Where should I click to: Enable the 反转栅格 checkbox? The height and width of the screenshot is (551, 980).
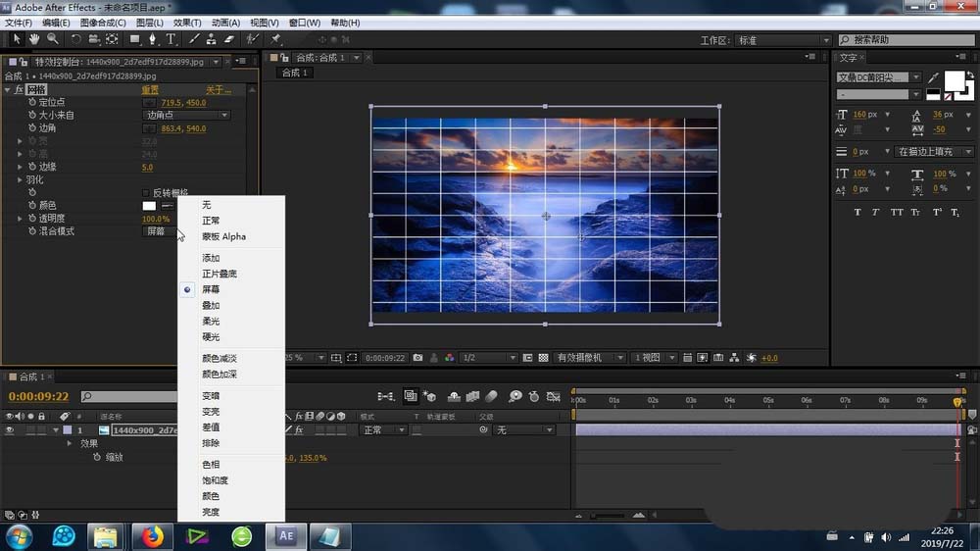(x=147, y=193)
